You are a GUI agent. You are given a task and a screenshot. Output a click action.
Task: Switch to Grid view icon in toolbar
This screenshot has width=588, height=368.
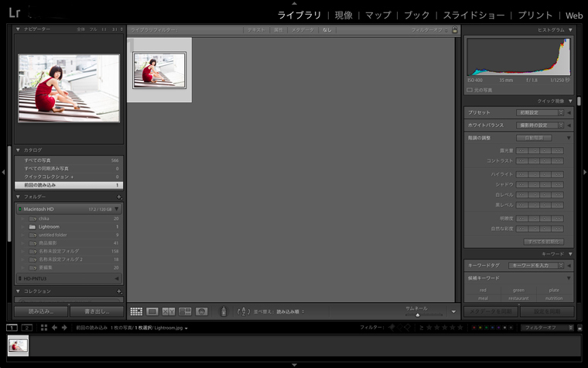(136, 311)
